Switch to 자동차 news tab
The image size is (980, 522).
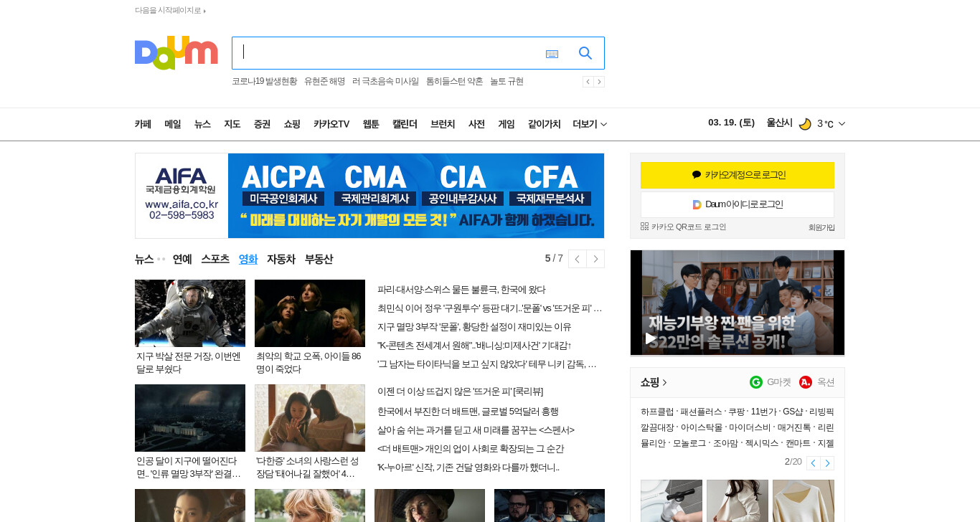[x=281, y=259]
